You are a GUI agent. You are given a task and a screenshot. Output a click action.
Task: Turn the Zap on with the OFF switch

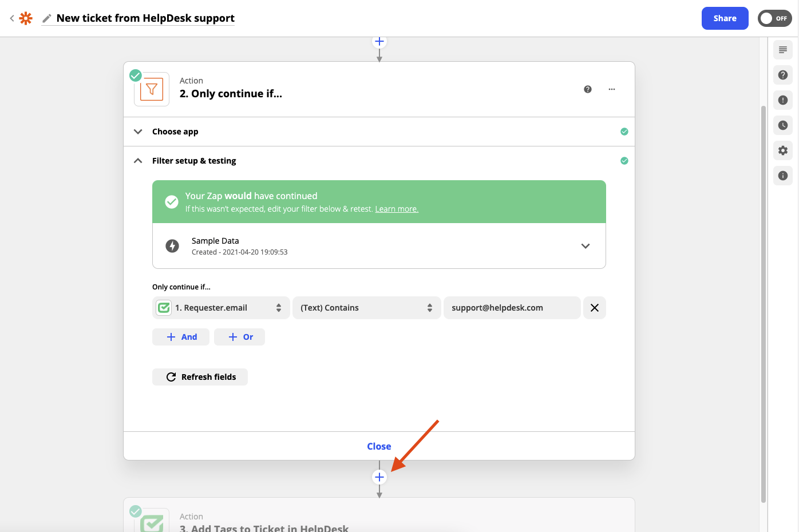tap(774, 18)
